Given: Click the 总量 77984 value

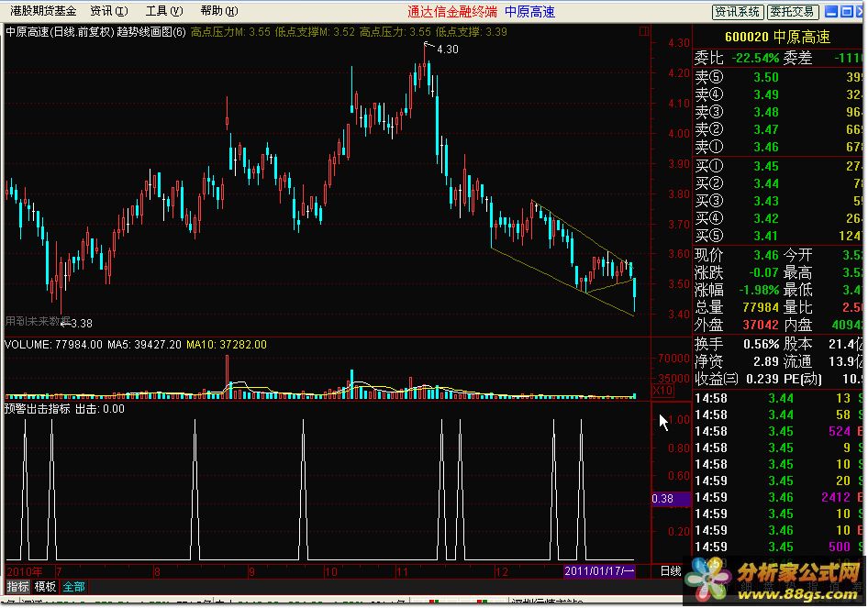Looking at the screenshot, I should (x=761, y=307).
